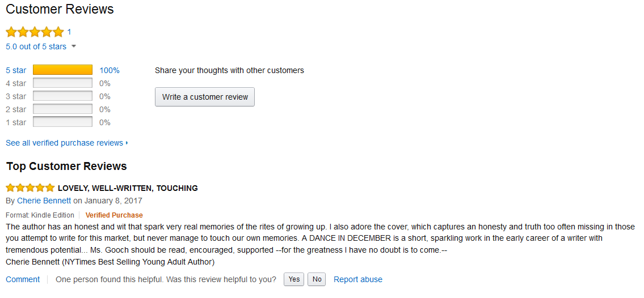This screenshot has height=298, width=644.
Task: Filter reviews by '5 star' link
Action: point(16,70)
